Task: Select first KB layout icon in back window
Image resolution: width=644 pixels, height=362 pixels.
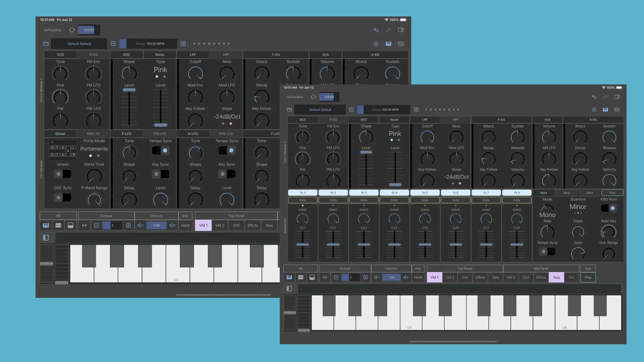Action: coord(46,225)
